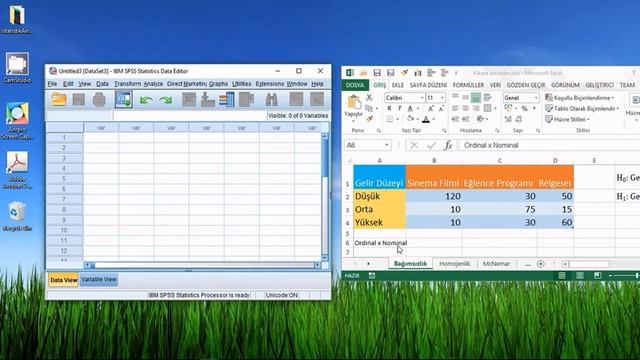Screen dimensions: 640x360
Task: Click the Confirm checkmark in Excel formula bar
Action: (431, 145)
